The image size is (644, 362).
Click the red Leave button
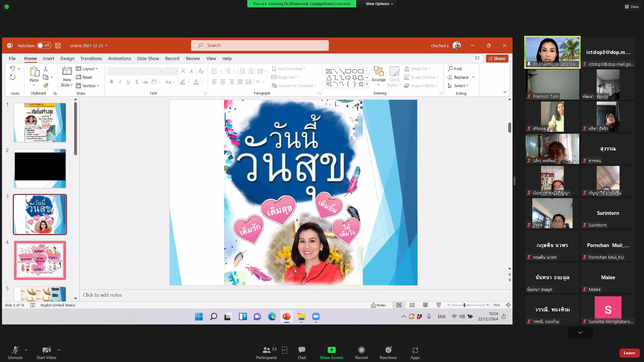(x=629, y=353)
